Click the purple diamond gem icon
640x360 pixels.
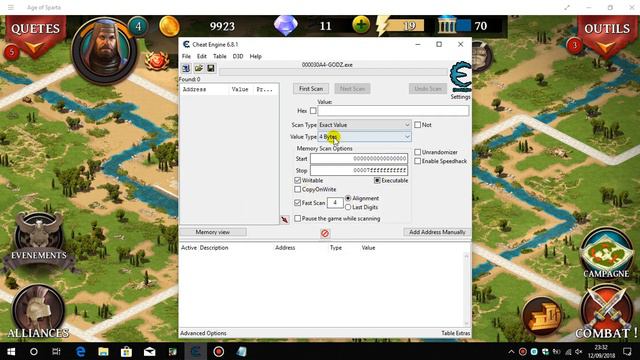pos(285,26)
